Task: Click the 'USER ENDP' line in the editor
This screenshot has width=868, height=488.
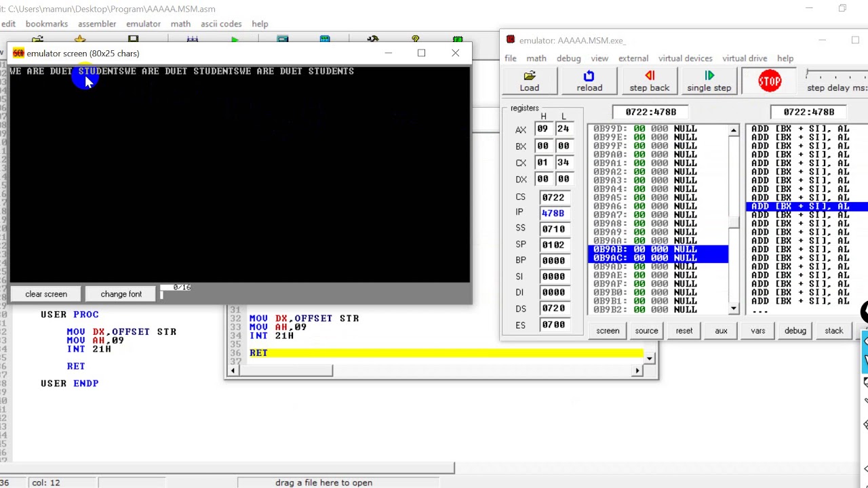Action: 70,384
